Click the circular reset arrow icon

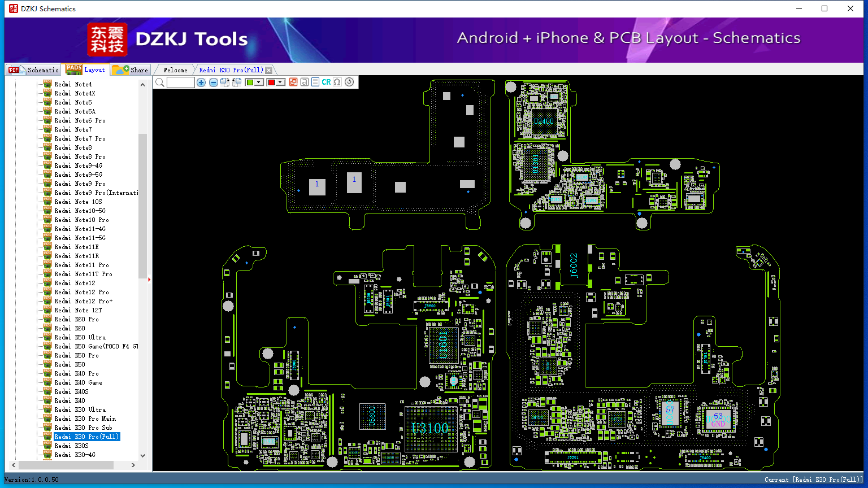coord(349,82)
